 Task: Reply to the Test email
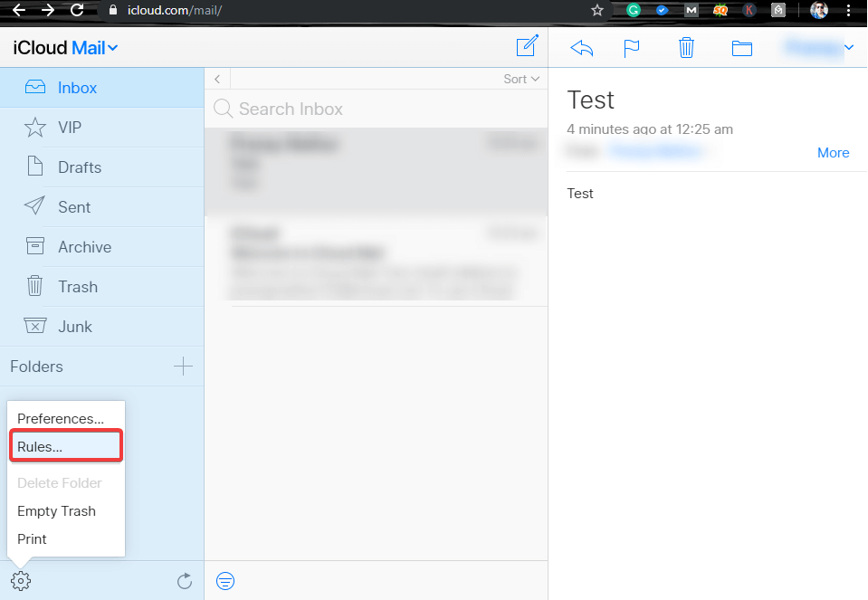[x=580, y=47]
